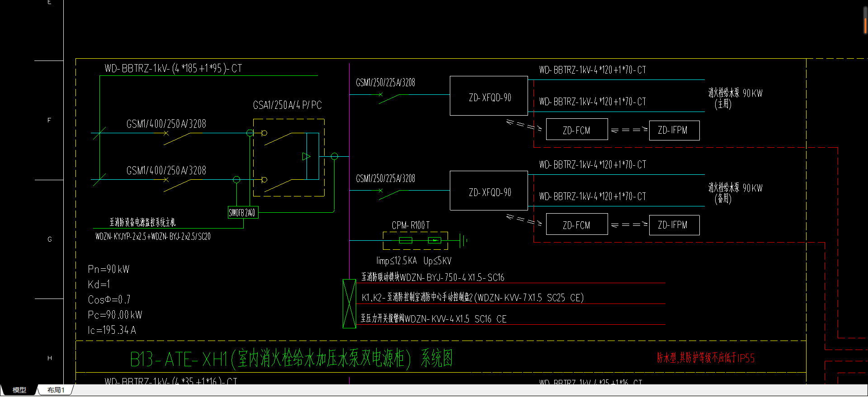Click the note 至压力开关报警阀WDZN-KVV-4X1.5 SC16 CE
This screenshot has height=397, width=868.
tap(434, 318)
